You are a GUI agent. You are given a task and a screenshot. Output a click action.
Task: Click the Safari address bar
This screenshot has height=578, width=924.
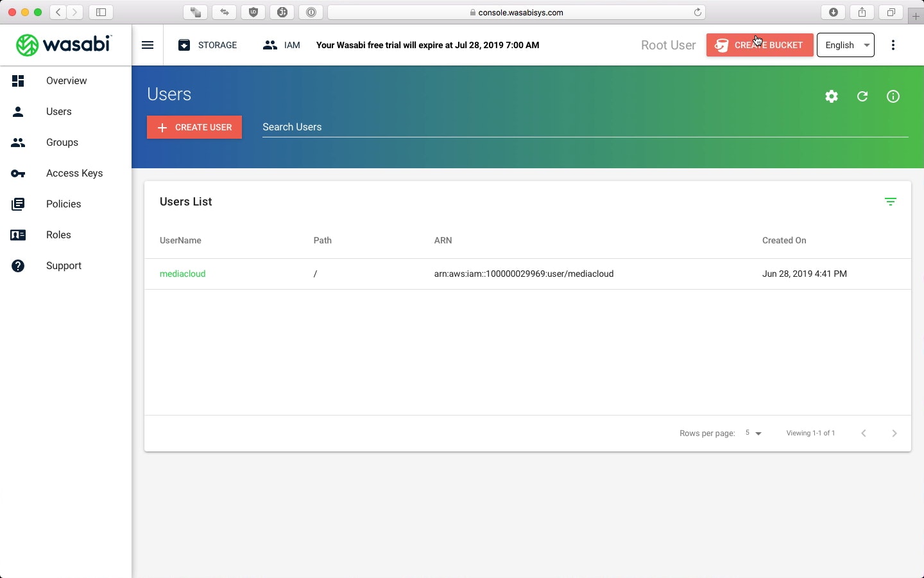(517, 12)
